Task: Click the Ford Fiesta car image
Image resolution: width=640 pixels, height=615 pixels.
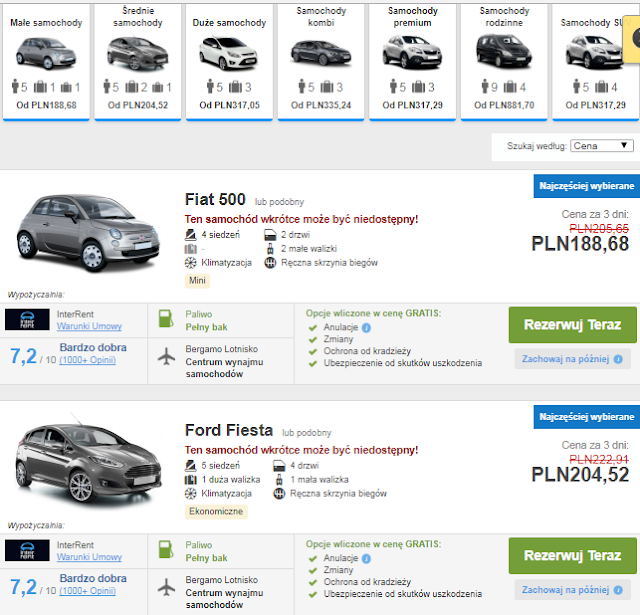Action: pos(89,461)
